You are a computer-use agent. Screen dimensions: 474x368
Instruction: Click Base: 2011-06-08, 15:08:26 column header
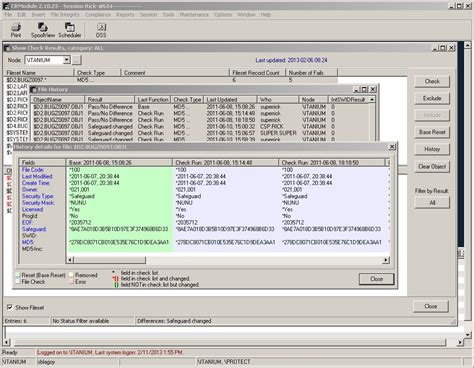119,163
